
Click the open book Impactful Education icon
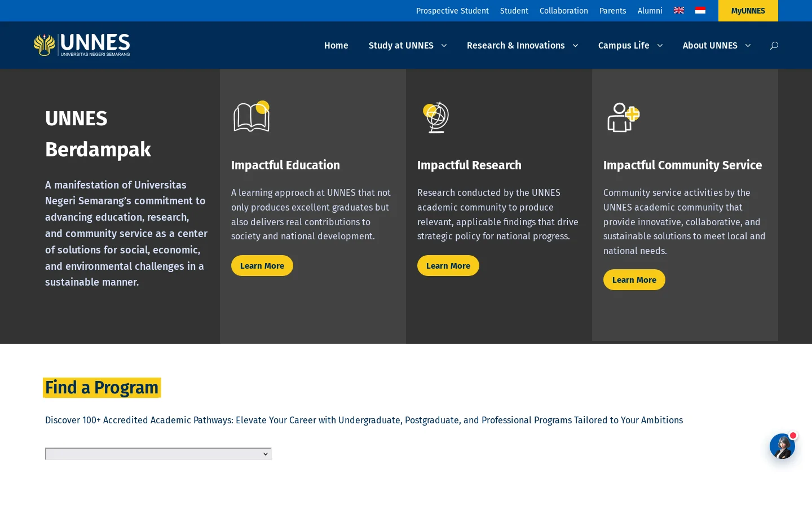(x=251, y=117)
